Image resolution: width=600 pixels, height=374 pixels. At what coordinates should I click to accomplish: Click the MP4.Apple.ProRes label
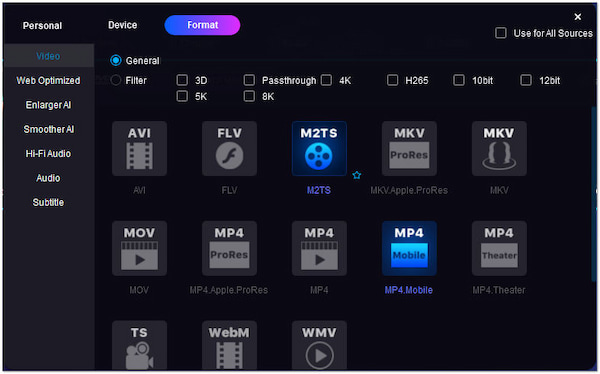coord(229,290)
